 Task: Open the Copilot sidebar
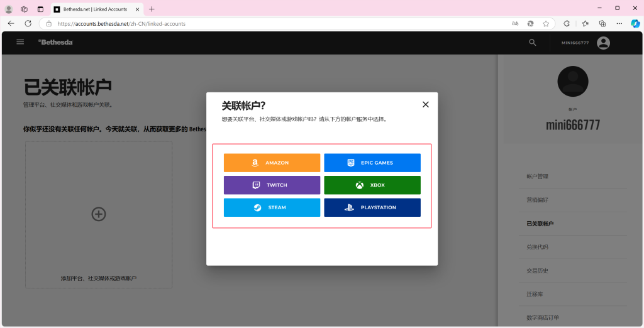pos(635,24)
